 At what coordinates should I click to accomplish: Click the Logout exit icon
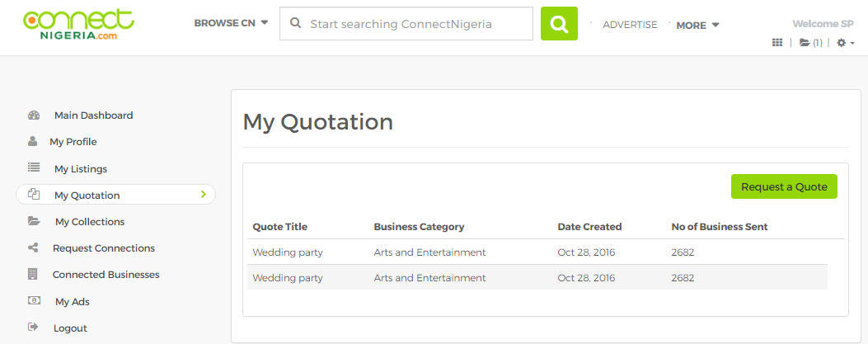[x=34, y=328]
